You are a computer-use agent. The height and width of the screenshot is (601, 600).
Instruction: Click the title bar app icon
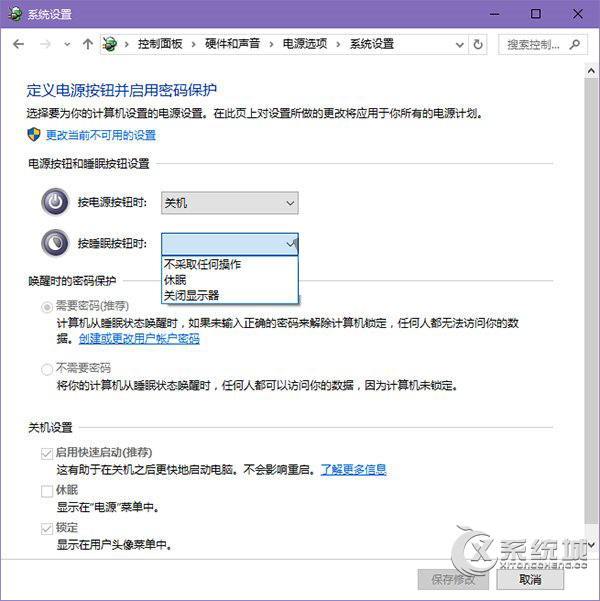point(15,14)
